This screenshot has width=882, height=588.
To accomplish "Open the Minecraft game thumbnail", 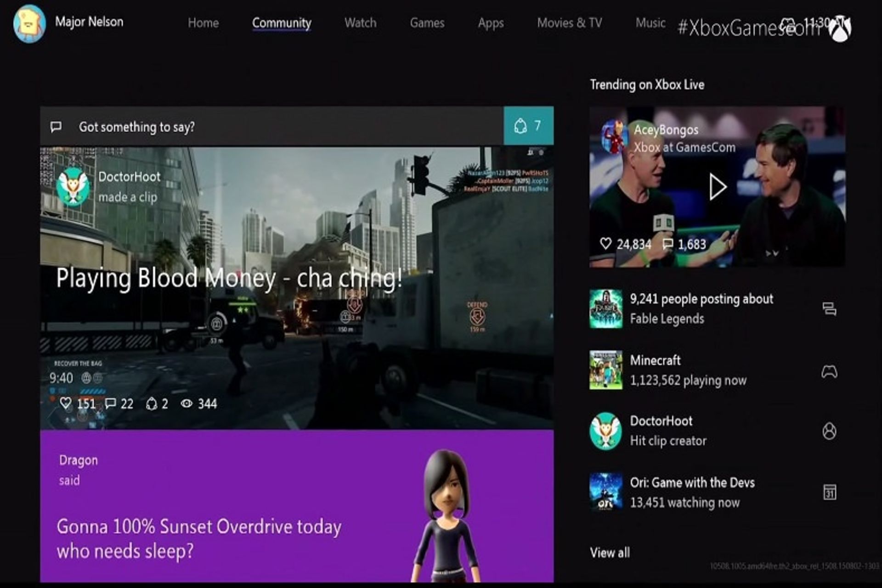I will point(606,370).
